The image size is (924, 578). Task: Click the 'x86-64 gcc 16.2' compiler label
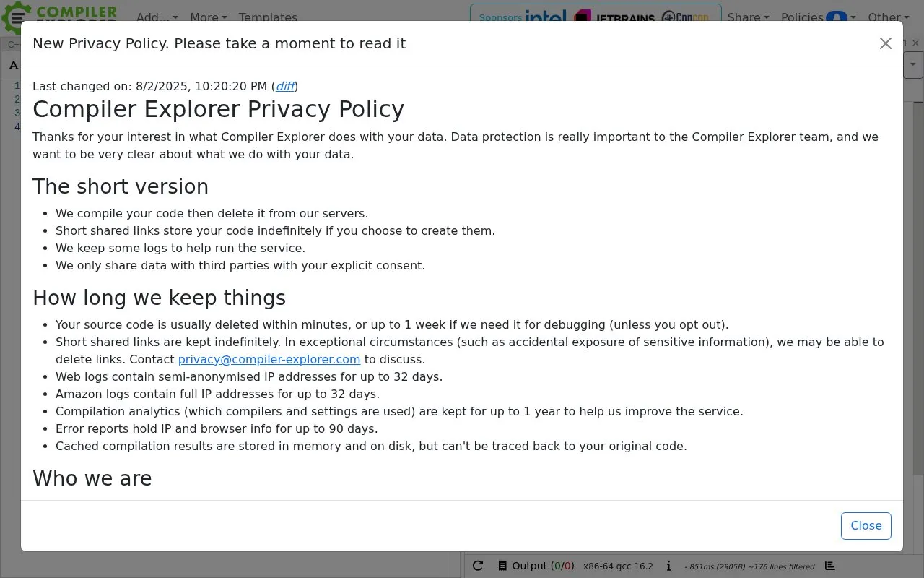(x=618, y=566)
